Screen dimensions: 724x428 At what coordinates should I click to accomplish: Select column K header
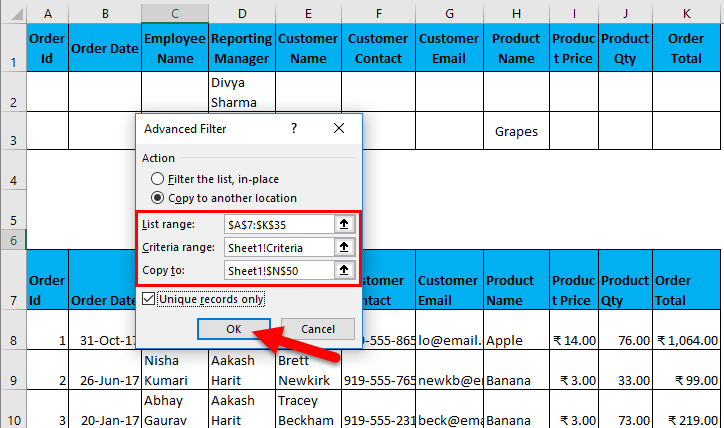click(687, 14)
